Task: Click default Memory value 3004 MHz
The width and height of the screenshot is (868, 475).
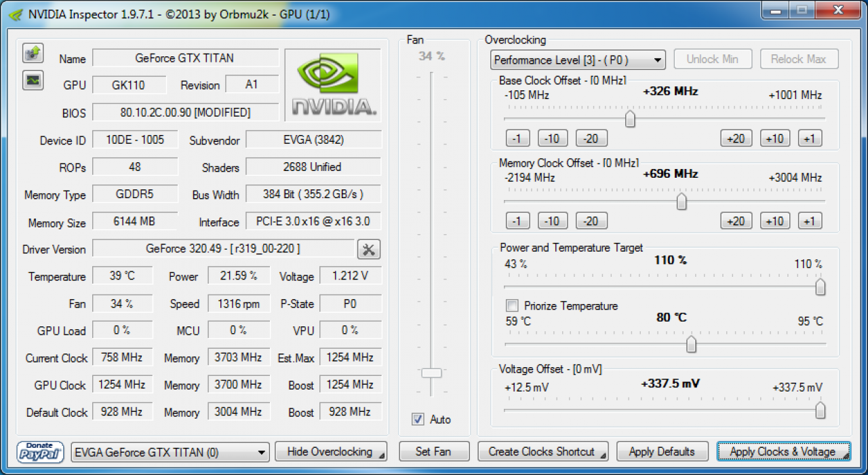Action: [x=239, y=411]
